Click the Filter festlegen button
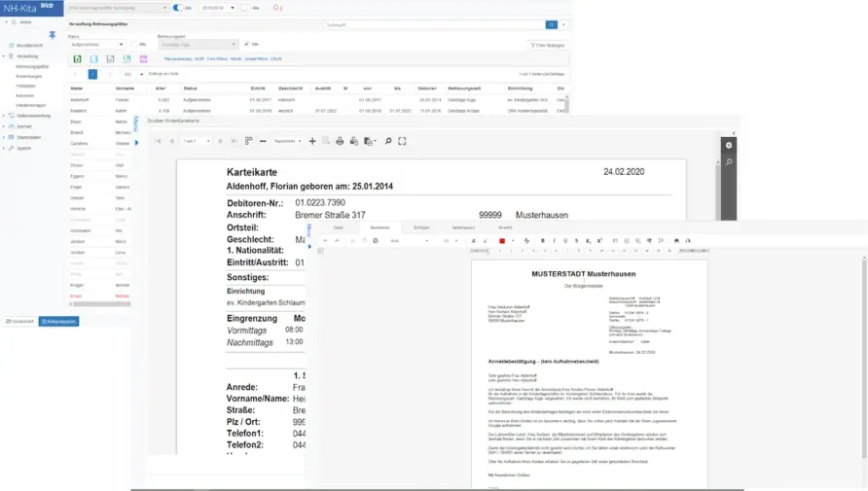Screen dimensions: 868x491 click(548, 45)
